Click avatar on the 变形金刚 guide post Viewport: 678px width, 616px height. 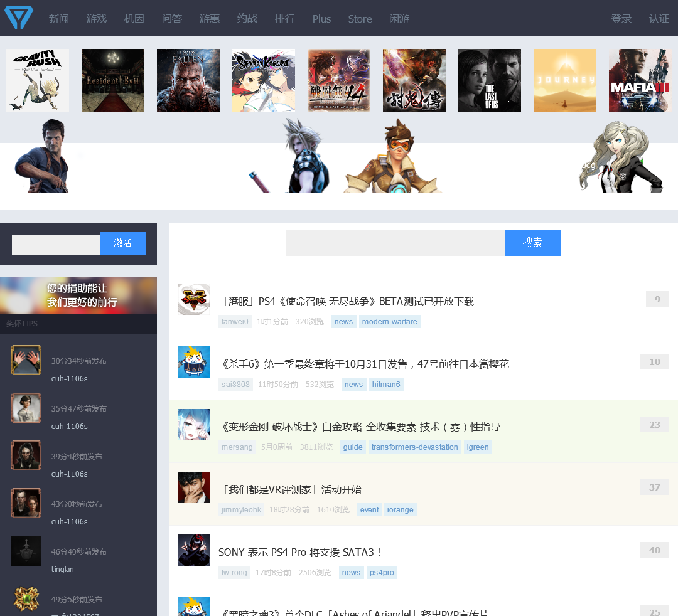pos(194,425)
